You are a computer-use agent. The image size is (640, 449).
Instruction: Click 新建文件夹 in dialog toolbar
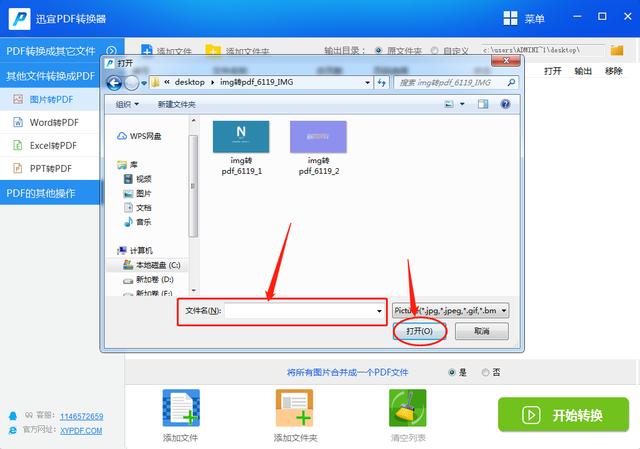pyautogui.click(x=176, y=104)
